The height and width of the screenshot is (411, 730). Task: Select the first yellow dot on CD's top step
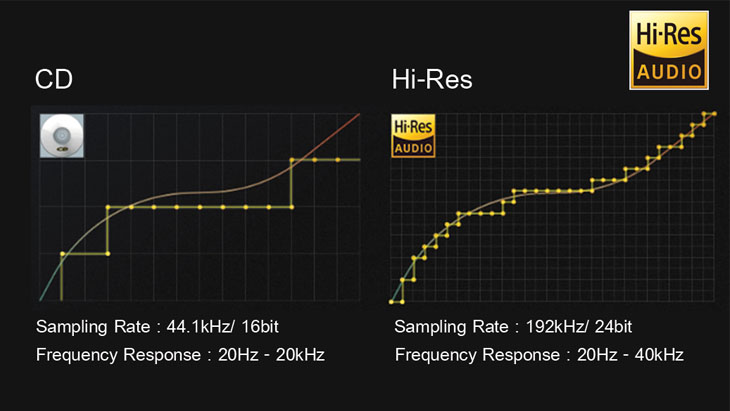point(292,160)
